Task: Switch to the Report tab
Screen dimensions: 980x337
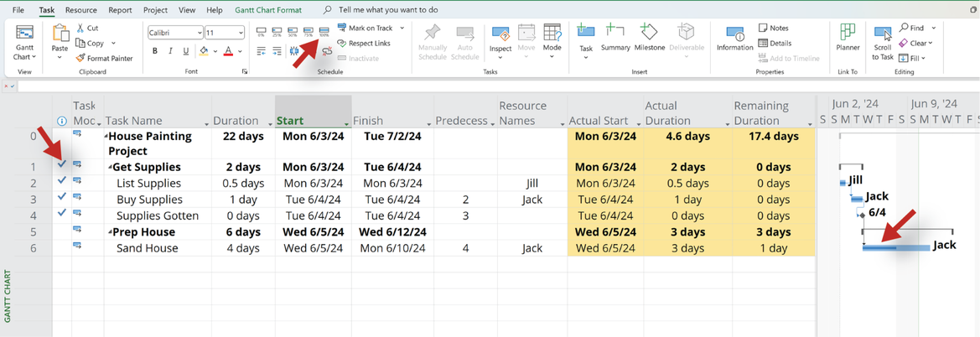Action: 120,10
